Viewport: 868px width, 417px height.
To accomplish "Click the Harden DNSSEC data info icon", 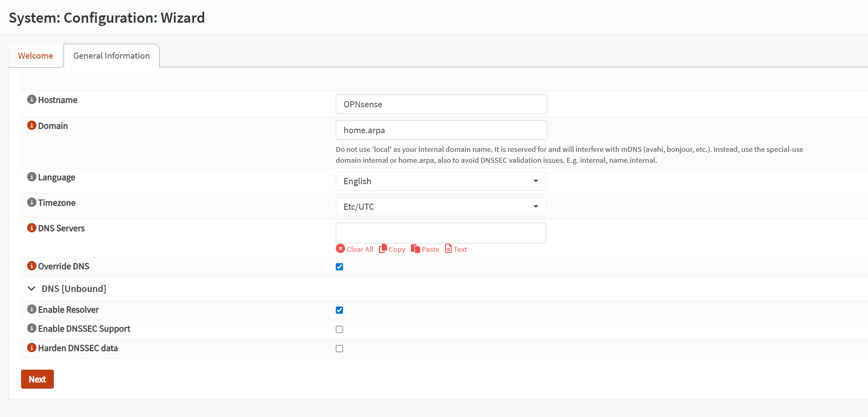I will click(x=32, y=348).
